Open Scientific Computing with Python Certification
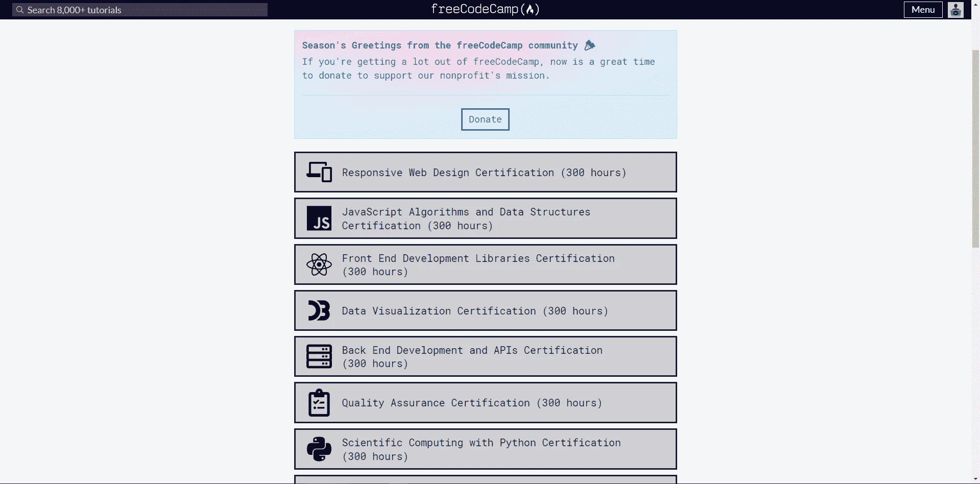This screenshot has height=484, width=980. coord(486,449)
